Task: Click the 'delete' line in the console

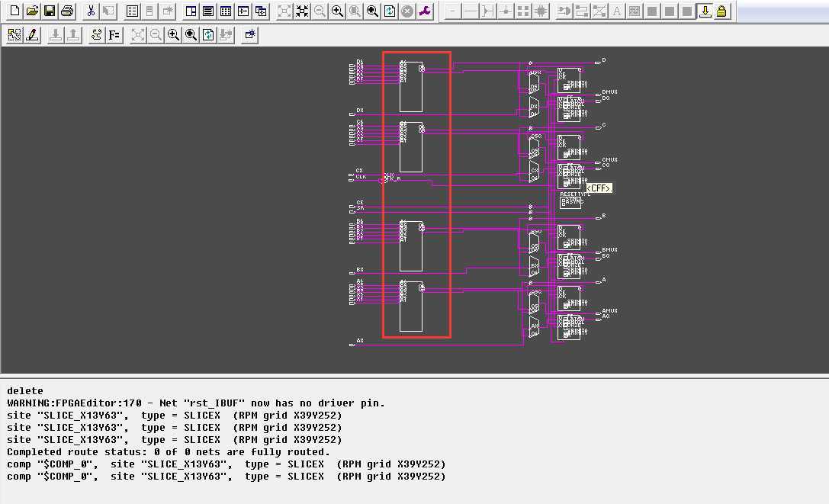Action: tap(25, 391)
